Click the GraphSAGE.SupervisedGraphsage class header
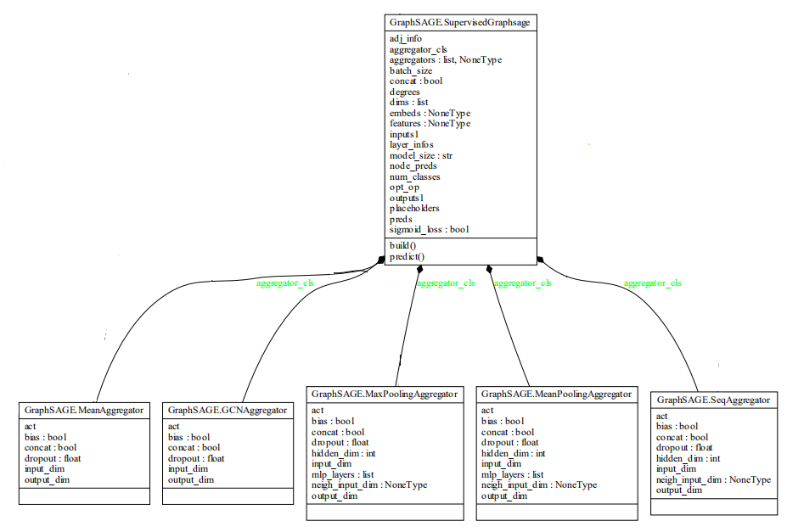Viewport: 787px width, 532px height. [x=461, y=22]
